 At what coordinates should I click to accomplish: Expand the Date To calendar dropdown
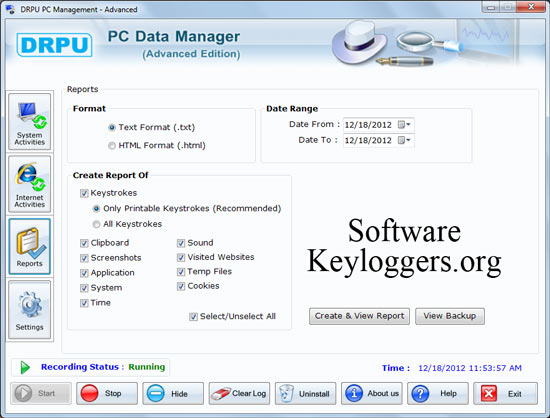[404, 140]
